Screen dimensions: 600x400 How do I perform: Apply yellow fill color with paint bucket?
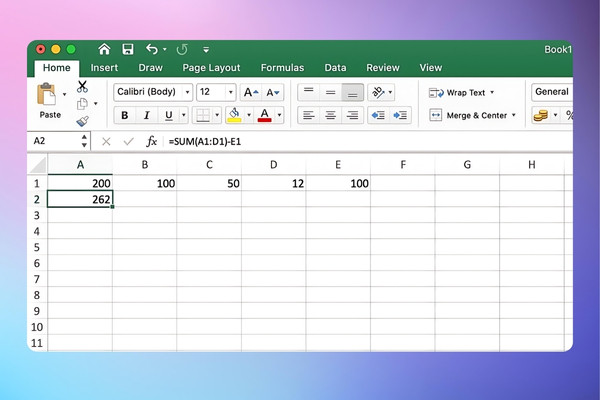tap(234, 115)
